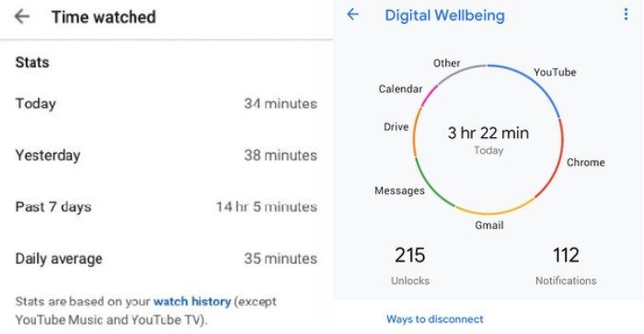The width and height of the screenshot is (644, 334).
Task: Open the Ways to disconnect link
Action: [434, 319]
